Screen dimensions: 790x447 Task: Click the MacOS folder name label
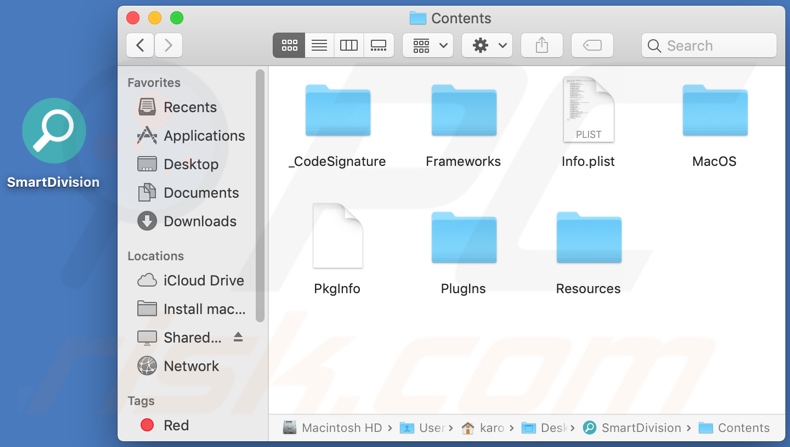point(714,161)
